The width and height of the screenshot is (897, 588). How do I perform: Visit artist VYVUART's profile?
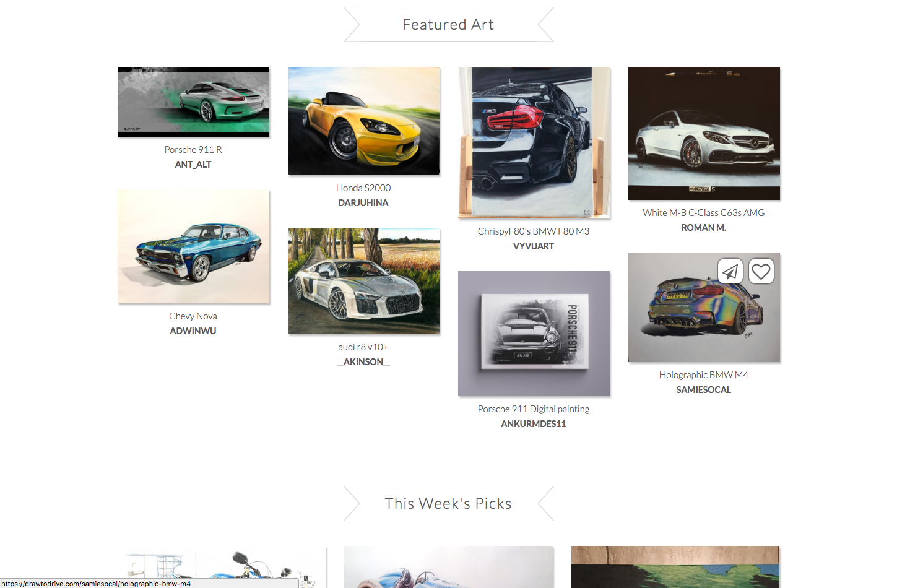[534, 246]
